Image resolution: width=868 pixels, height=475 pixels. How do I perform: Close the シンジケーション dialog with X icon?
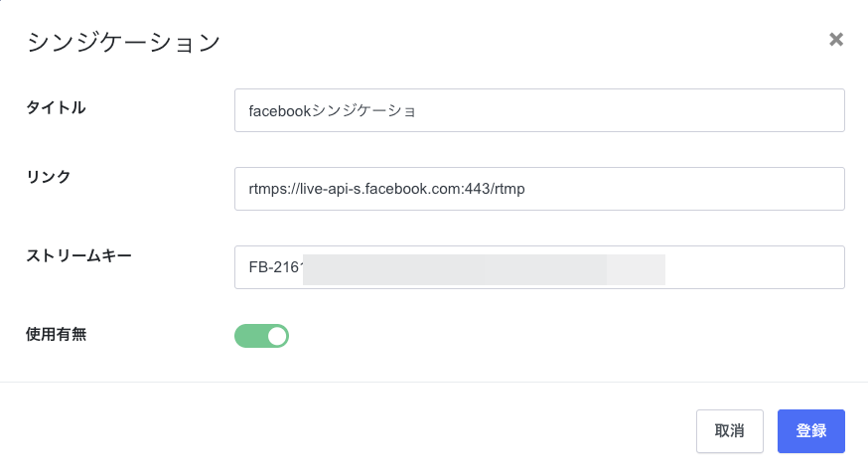pyautogui.click(x=836, y=40)
